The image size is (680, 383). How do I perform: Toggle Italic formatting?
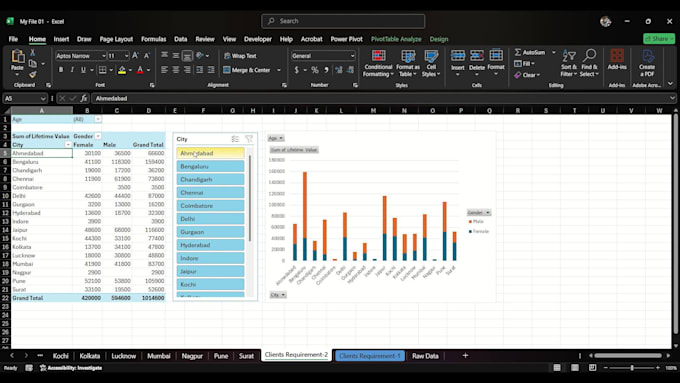click(72, 70)
